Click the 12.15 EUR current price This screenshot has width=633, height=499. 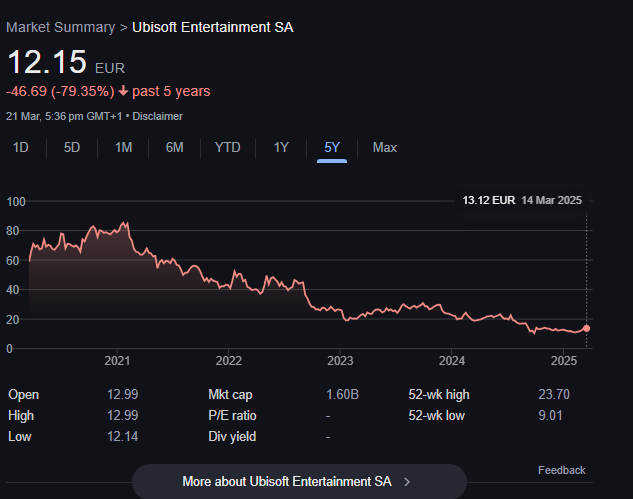click(47, 62)
